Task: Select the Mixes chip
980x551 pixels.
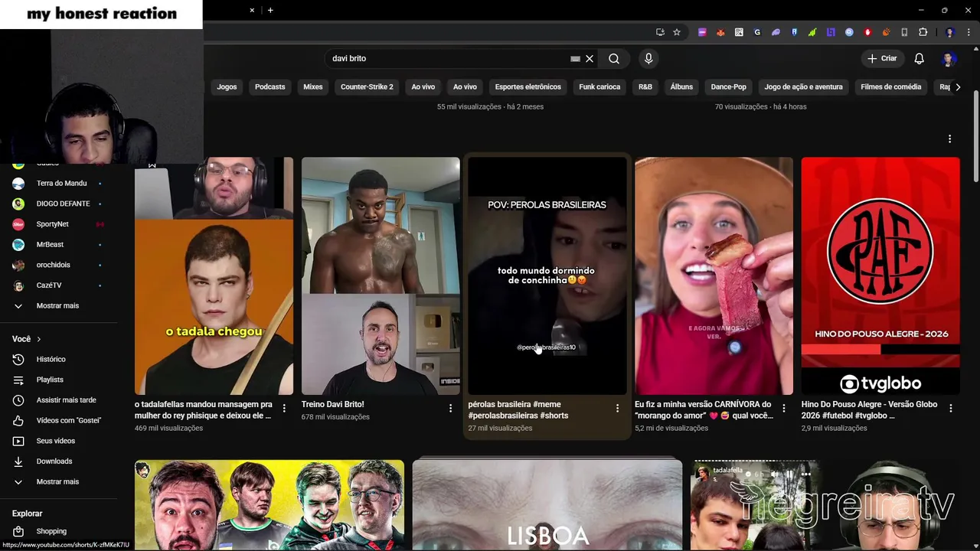Action: (313, 87)
